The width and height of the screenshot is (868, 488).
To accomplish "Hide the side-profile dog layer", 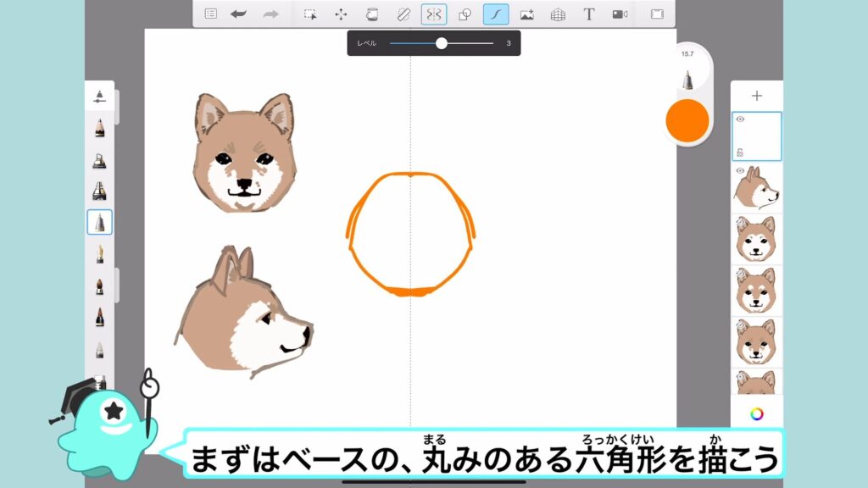I will coord(740,171).
